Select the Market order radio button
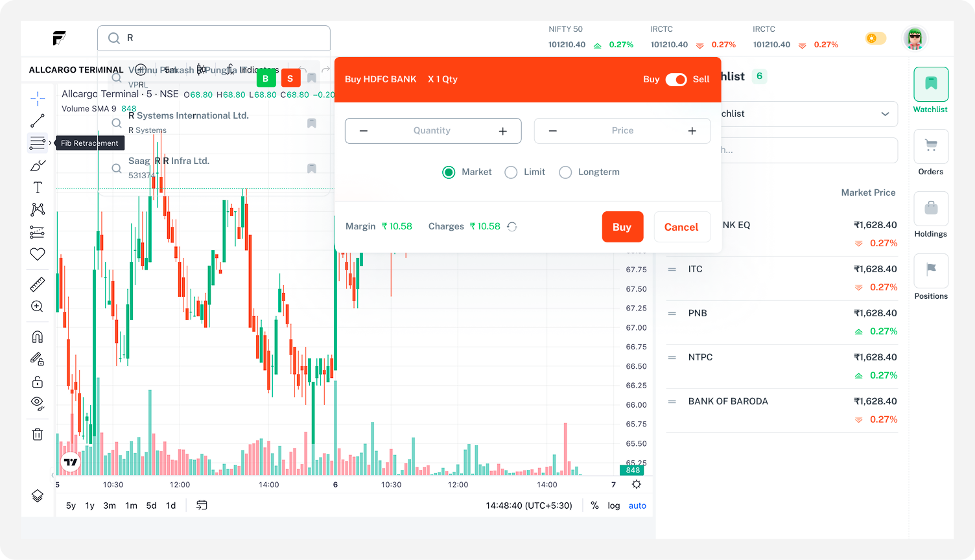The image size is (975, 560). pos(449,172)
